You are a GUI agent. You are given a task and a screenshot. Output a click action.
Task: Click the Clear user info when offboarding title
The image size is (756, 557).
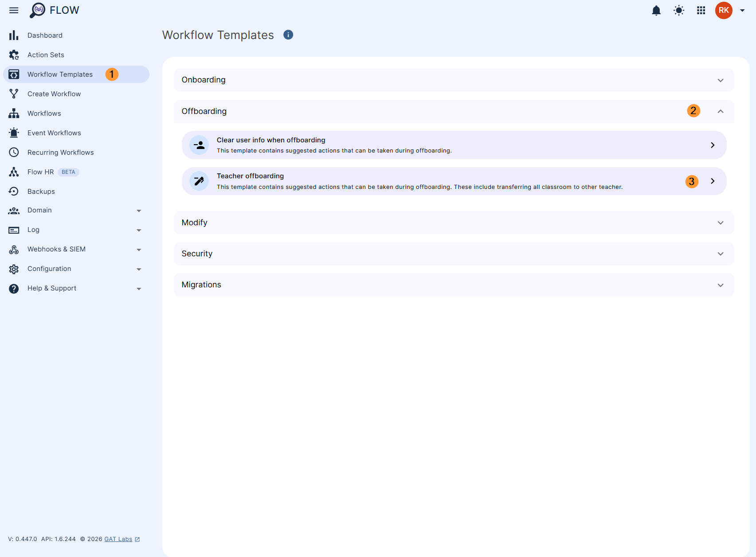(x=271, y=140)
